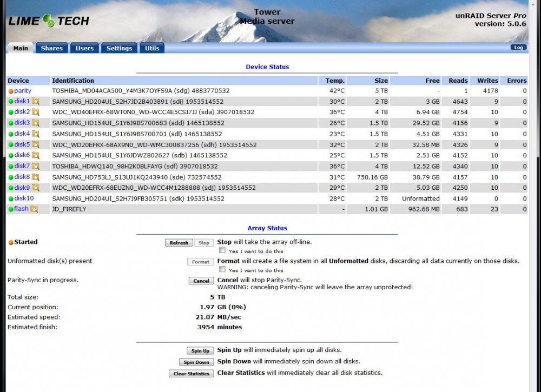Image resolution: width=541 pixels, height=392 pixels.
Task: Open the Log button
Action: coord(519,48)
